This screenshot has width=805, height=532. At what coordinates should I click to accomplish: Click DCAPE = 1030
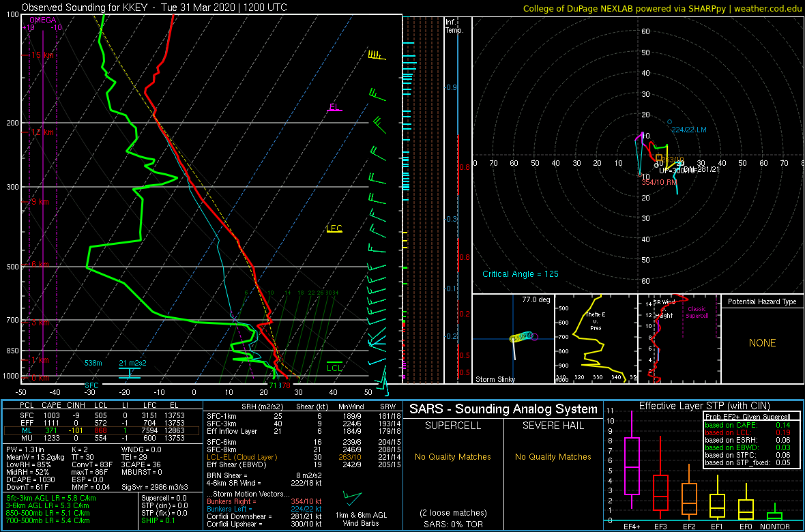pyautogui.click(x=29, y=479)
